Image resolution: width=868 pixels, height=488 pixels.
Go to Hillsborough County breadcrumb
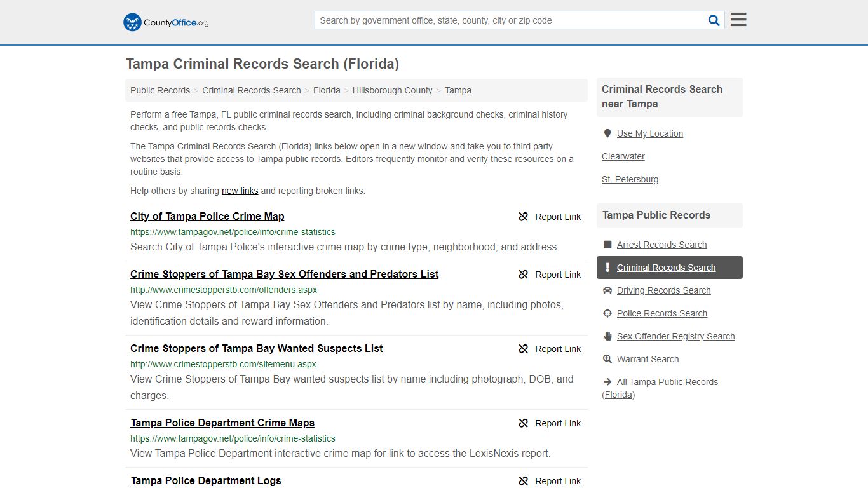[x=393, y=90]
